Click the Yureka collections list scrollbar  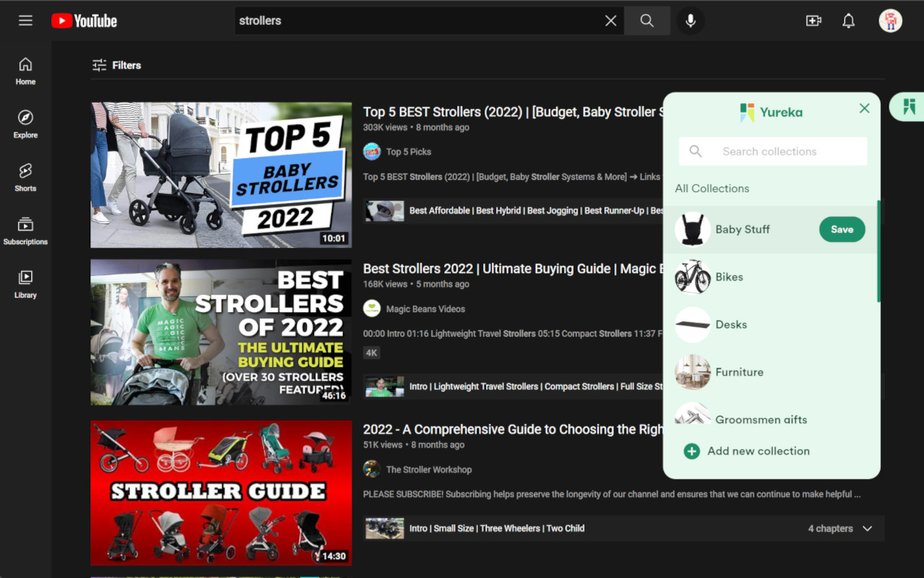click(x=879, y=251)
